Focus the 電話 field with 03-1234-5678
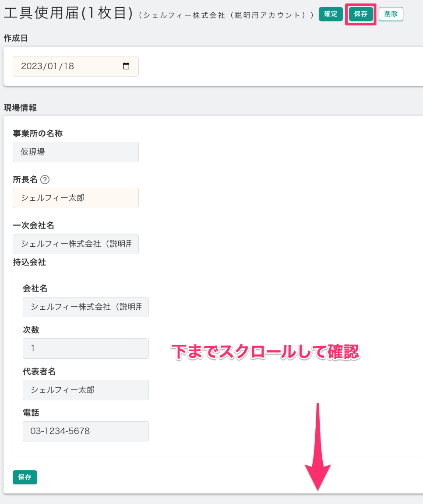This screenshot has height=504, width=423. tap(86, 431)
